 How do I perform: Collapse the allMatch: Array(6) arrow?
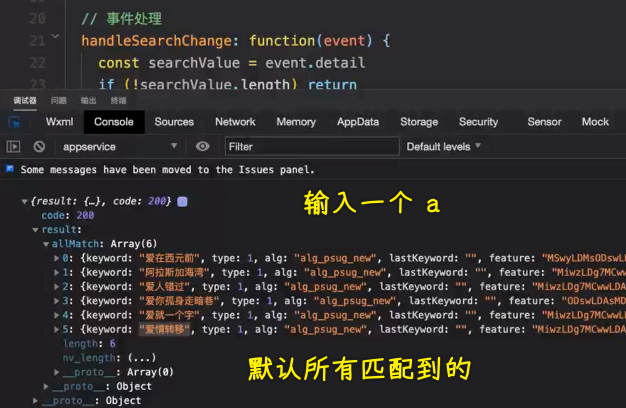tap(46, 244)
